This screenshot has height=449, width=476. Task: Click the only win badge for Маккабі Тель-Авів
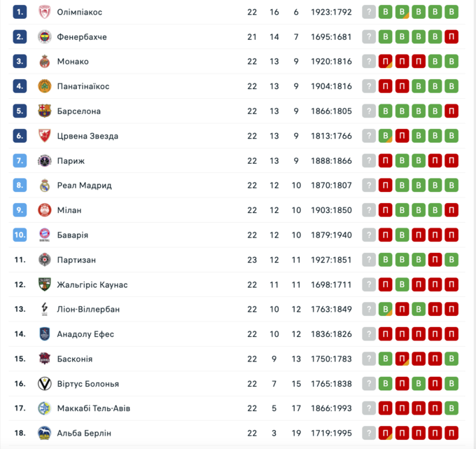coord(451,408)
